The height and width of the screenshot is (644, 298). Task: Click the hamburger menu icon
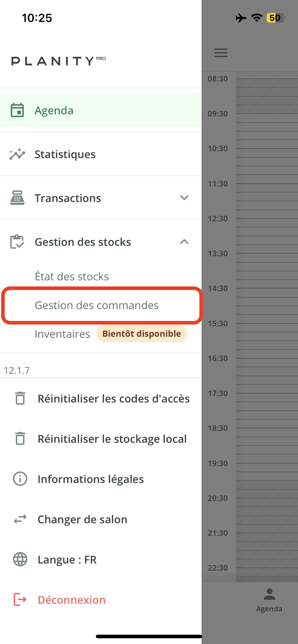(221, 53)
